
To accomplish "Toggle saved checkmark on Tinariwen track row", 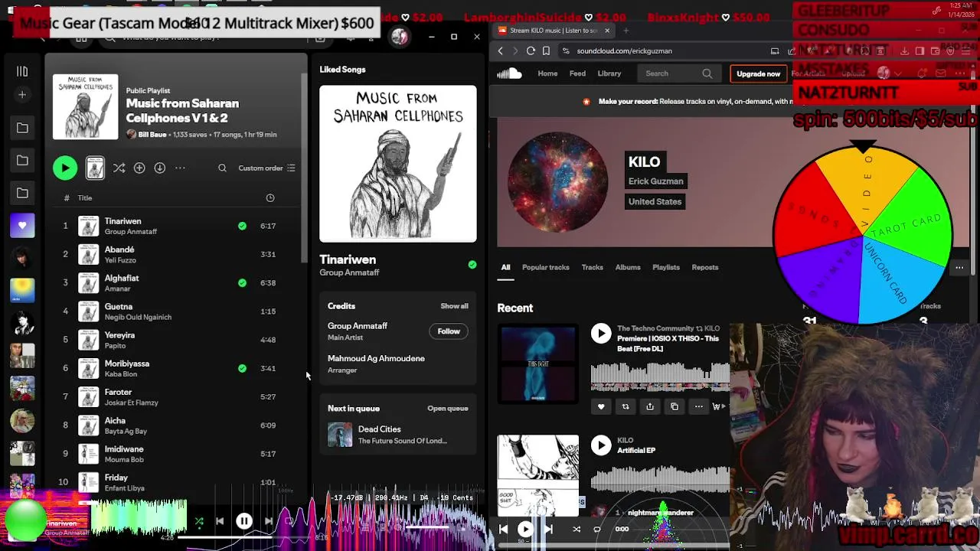I will coord(242,226).
